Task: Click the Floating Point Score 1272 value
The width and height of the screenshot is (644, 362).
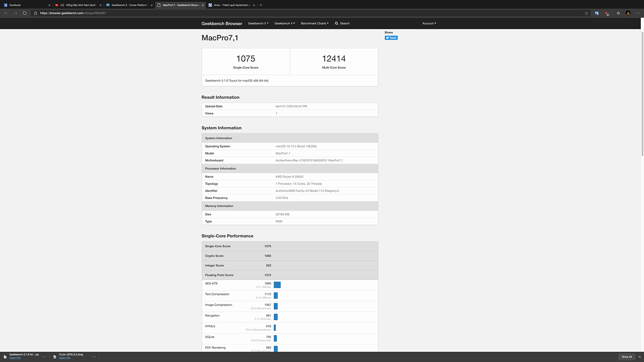Action: pyautogui.click(x=267, y=275)
